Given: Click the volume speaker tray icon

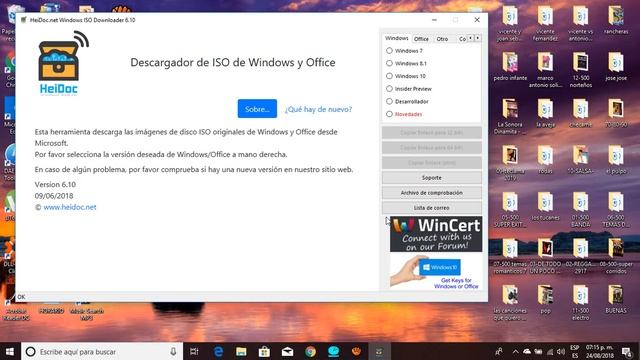Looking at the screenshot, I should (561, 351).
